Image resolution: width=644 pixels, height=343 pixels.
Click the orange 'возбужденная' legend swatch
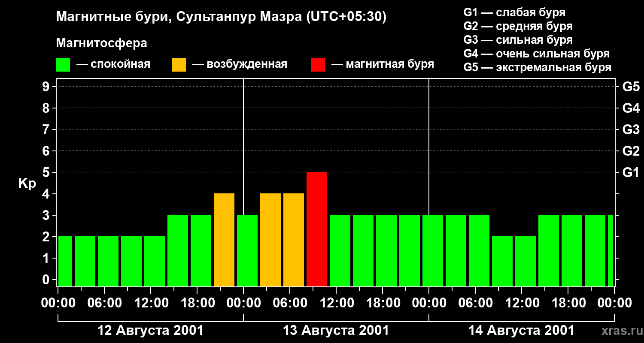(x=179, y=65)
